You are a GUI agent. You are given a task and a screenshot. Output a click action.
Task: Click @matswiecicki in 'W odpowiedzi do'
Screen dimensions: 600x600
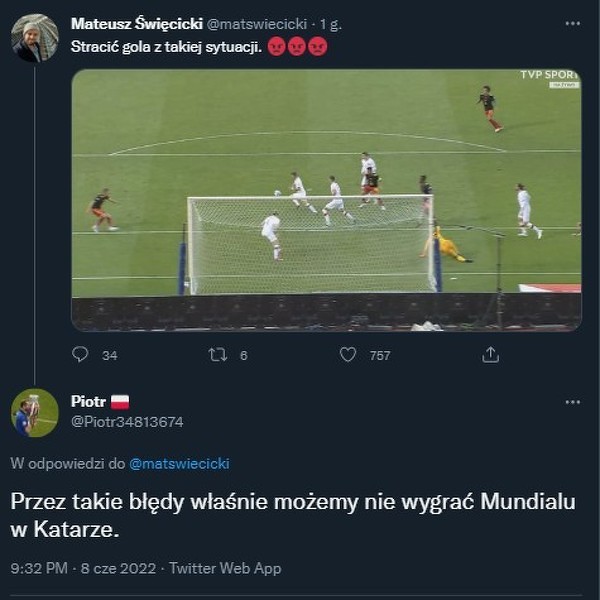179,464
